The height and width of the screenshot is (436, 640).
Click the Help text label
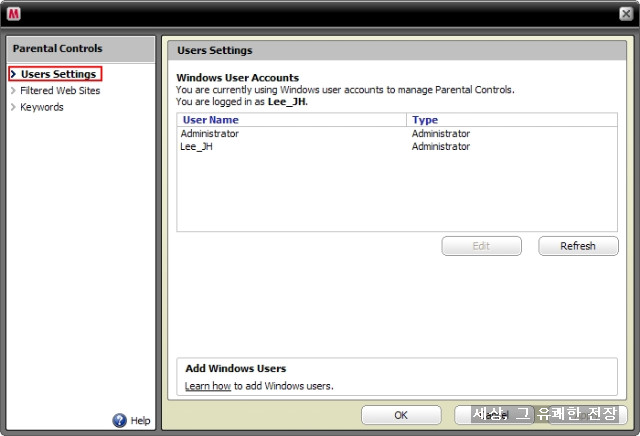[140, 420]
